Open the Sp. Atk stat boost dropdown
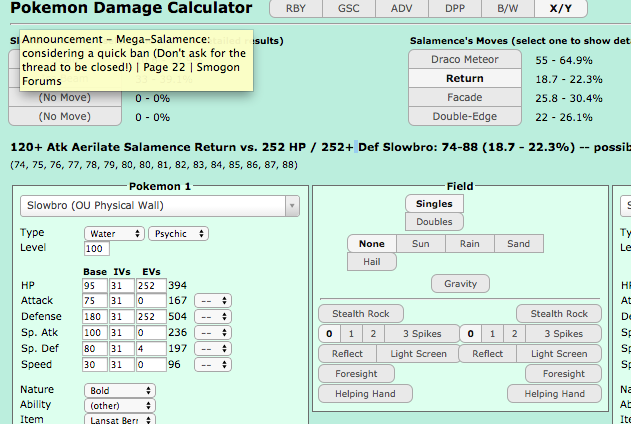Screen dimensions: 631x424 pos(213,333)
